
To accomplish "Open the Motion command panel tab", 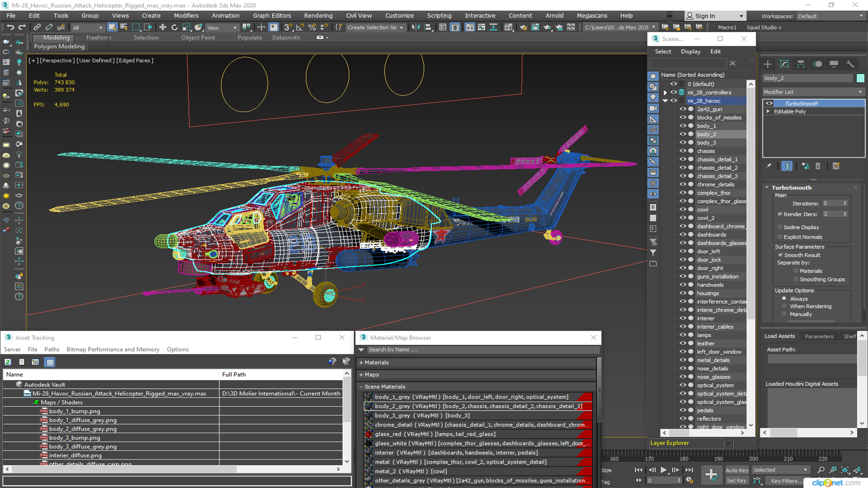I will click(817, 64).
